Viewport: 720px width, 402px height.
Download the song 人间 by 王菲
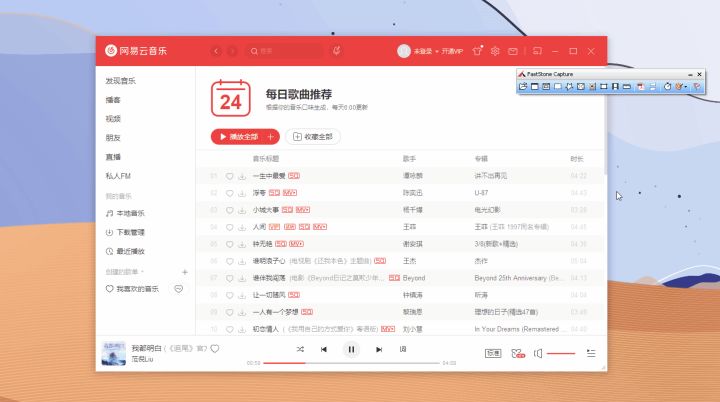coord(242,227)
